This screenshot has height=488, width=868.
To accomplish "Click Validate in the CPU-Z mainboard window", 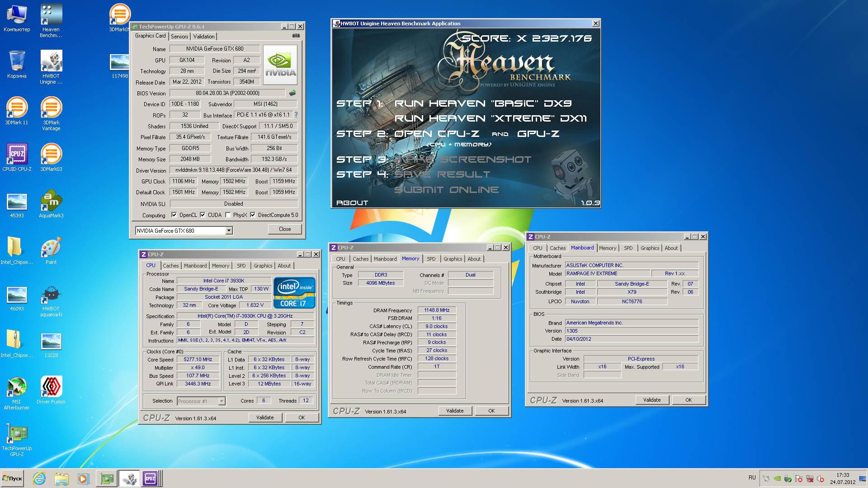I will pos(652,400).
